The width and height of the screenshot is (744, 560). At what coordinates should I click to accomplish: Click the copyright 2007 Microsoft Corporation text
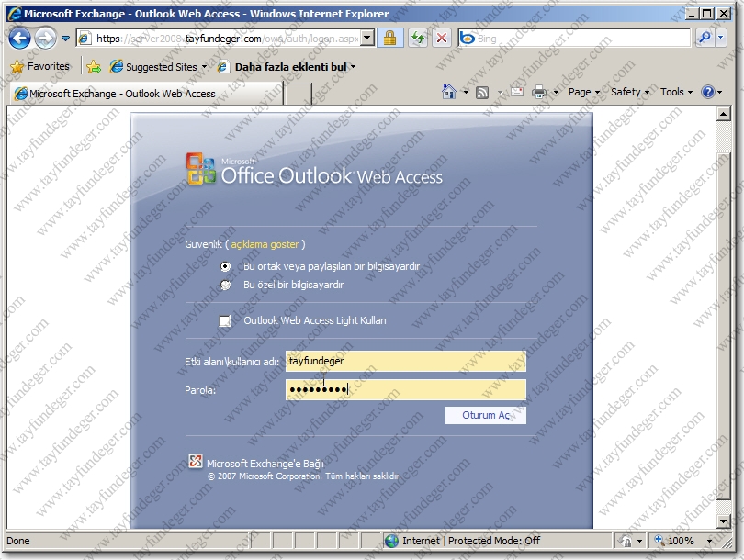click(x=304, y=476)
